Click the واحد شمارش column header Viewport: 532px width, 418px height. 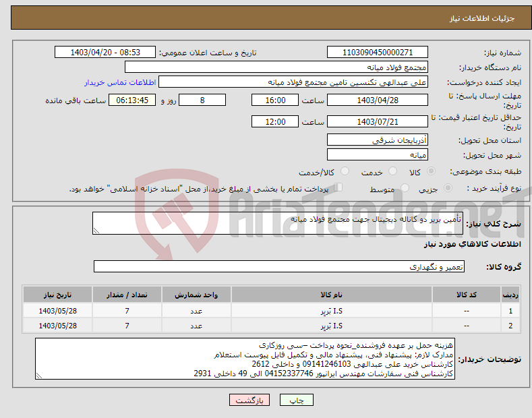pyautogui.click(x=196, y=295)
